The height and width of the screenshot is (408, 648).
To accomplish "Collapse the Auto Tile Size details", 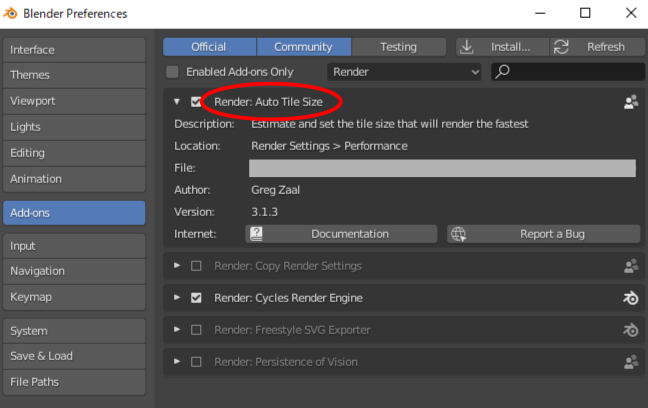I will [x=177, y=102].
